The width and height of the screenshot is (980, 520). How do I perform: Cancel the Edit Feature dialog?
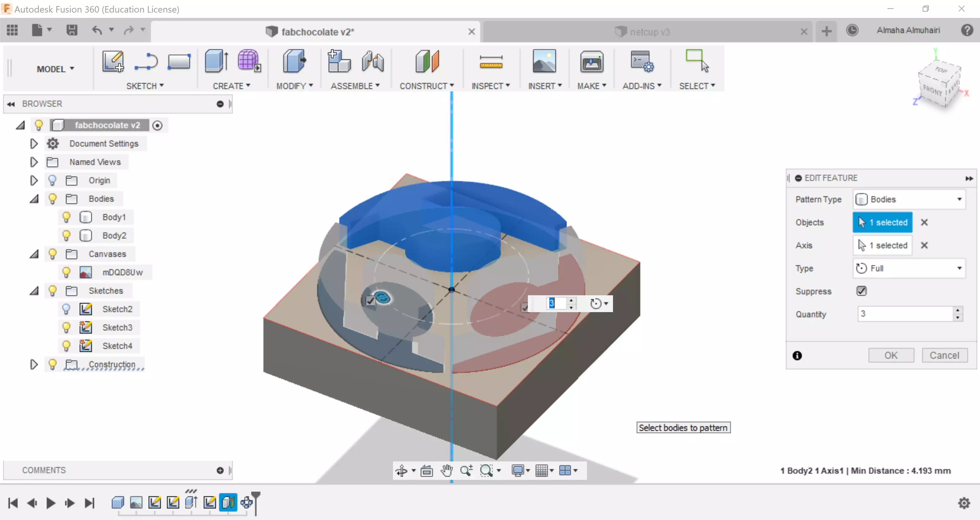(944, 355)
